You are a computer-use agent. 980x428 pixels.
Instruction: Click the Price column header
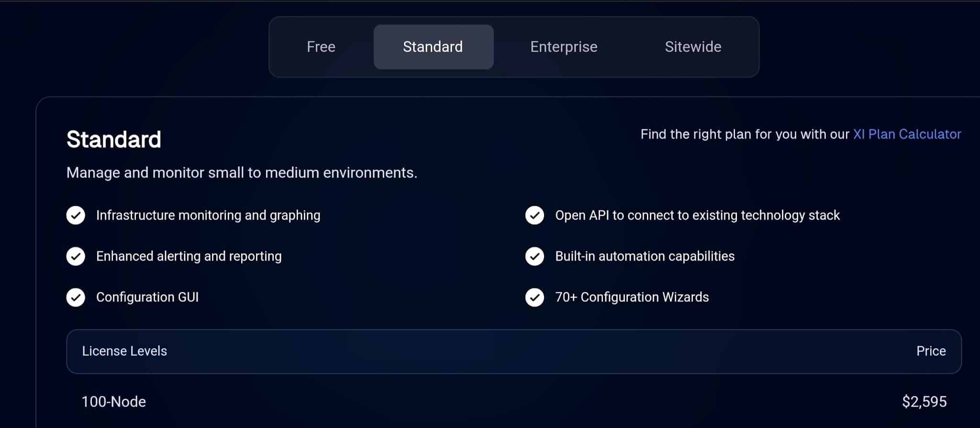click(x=931, y=351)
